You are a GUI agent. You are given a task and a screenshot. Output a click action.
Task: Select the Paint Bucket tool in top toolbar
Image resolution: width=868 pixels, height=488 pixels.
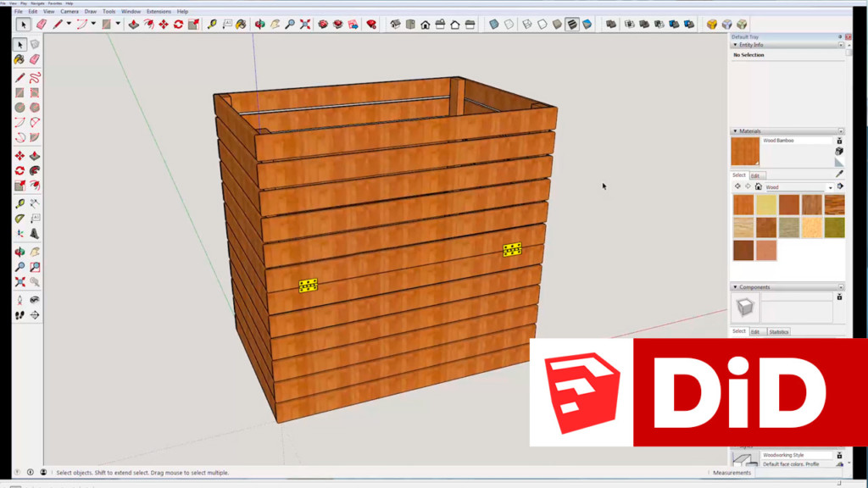point(241,25)
